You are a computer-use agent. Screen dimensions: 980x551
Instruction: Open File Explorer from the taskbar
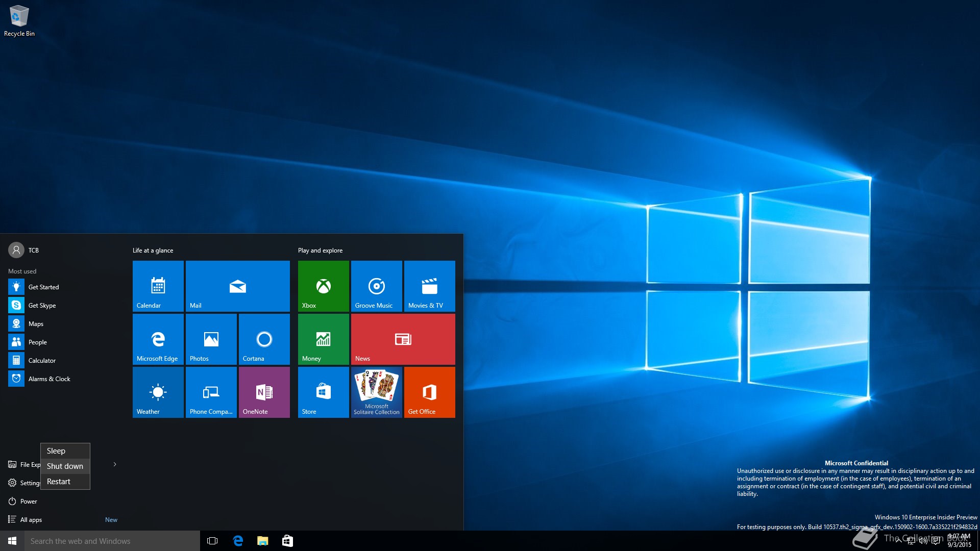point(262,541)
